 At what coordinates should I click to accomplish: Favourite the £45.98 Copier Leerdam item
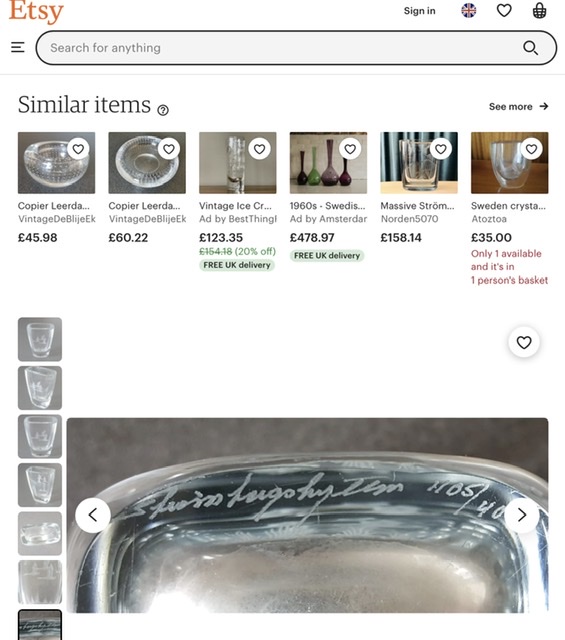(x=78, y=149)
